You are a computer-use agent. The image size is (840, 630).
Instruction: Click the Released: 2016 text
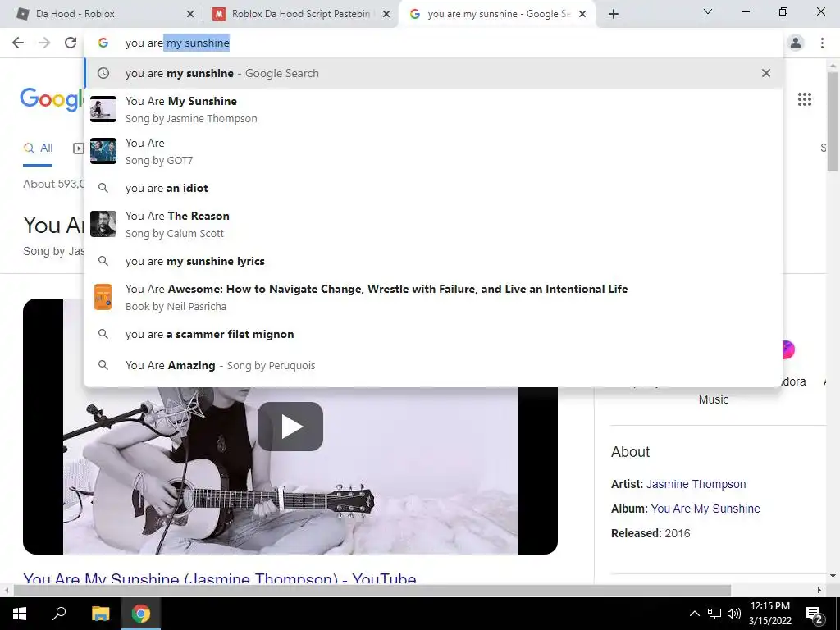tap(651, 533)
